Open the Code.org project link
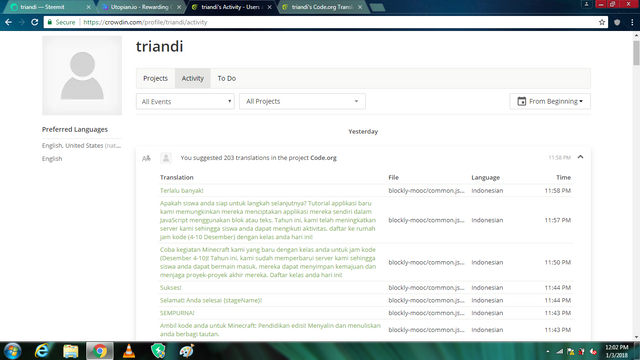Image resolution: width=640 pixels, height=360 pixels. point(323,158)
